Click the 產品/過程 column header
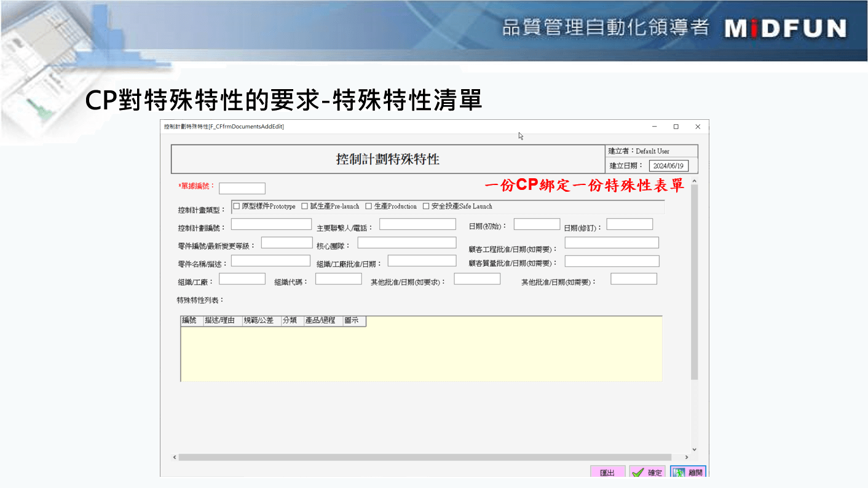Viewport: 868px width, 488px height. click(x=321, y=321)
